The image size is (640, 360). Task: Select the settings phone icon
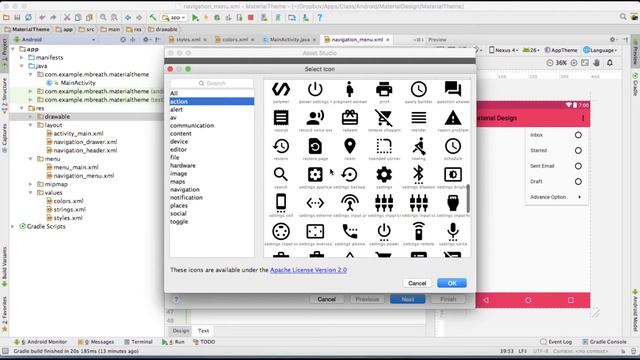tap(349, 231)
